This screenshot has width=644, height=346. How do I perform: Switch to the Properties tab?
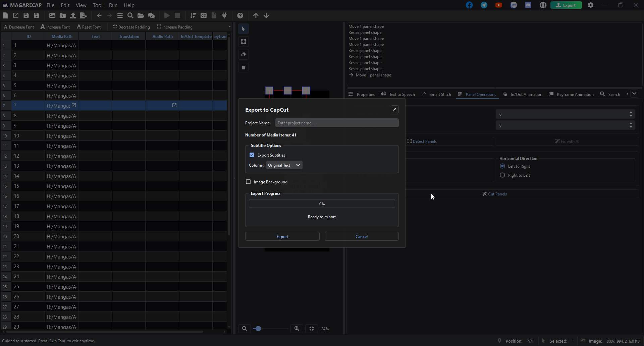362,94
